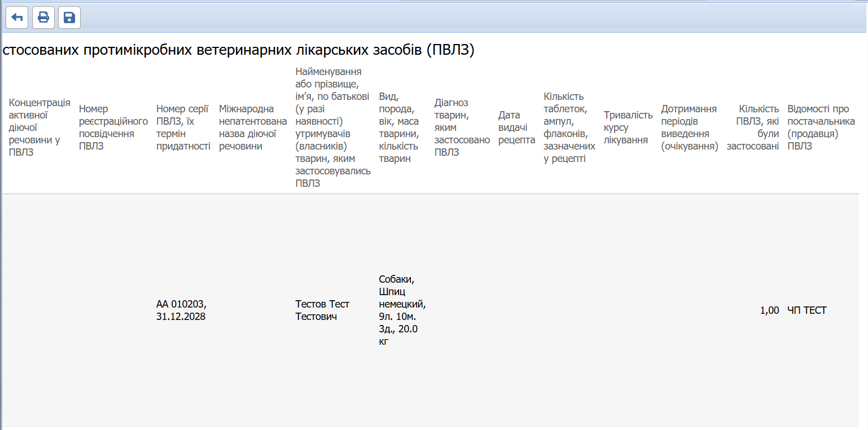868x430 pixels.
Task: Click 'Відомості про постачальника' column header
Action: tap(821, 127)
